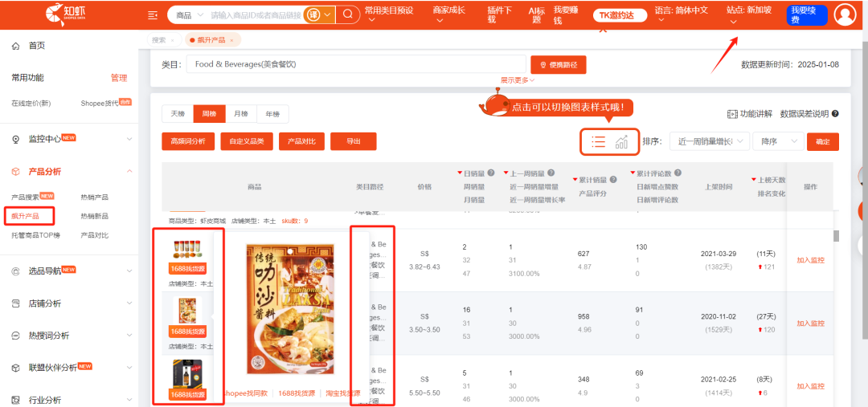Open the 功能讲解 video guide
The width and height of the screenshot is (868, 407).
750,114
